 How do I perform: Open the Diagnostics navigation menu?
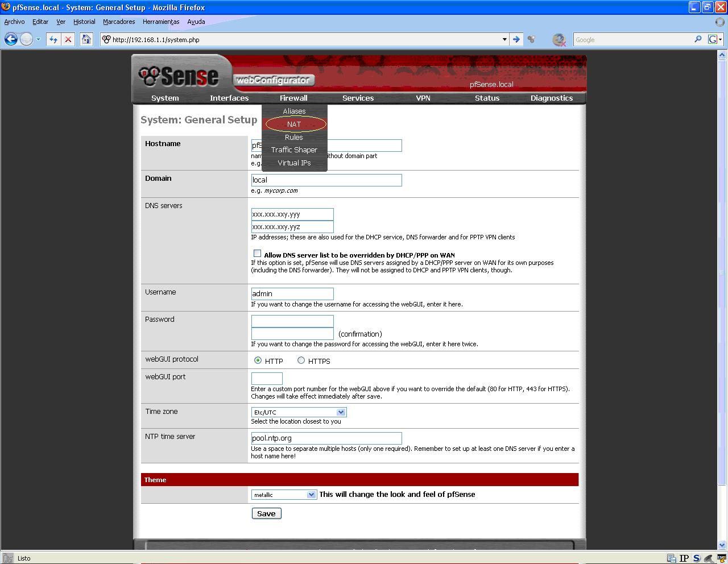click(x=552, y=98)
